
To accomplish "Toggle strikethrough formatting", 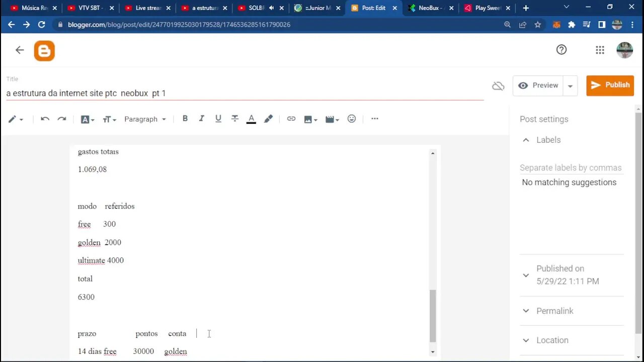I will [x=234, y=119].
